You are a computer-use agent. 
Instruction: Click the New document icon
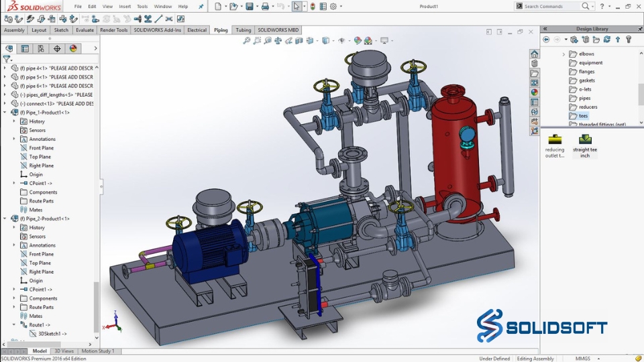coord(218,6)
